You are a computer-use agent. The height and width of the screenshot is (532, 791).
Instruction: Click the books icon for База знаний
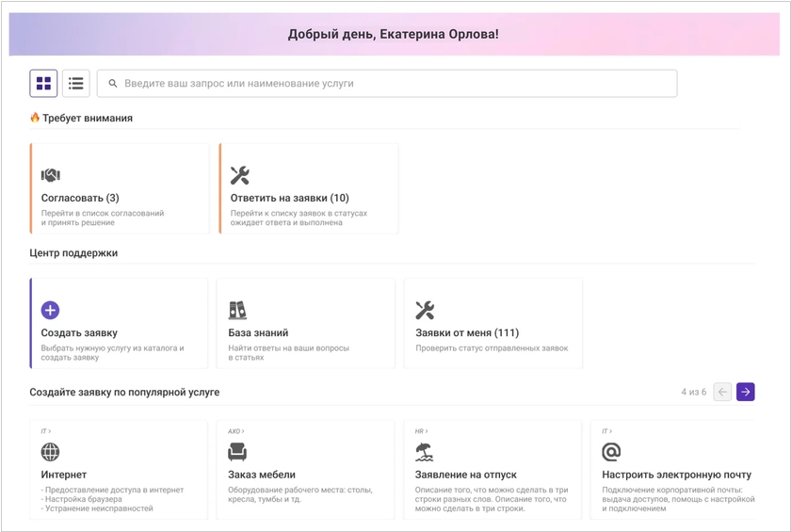coord(237,310)
